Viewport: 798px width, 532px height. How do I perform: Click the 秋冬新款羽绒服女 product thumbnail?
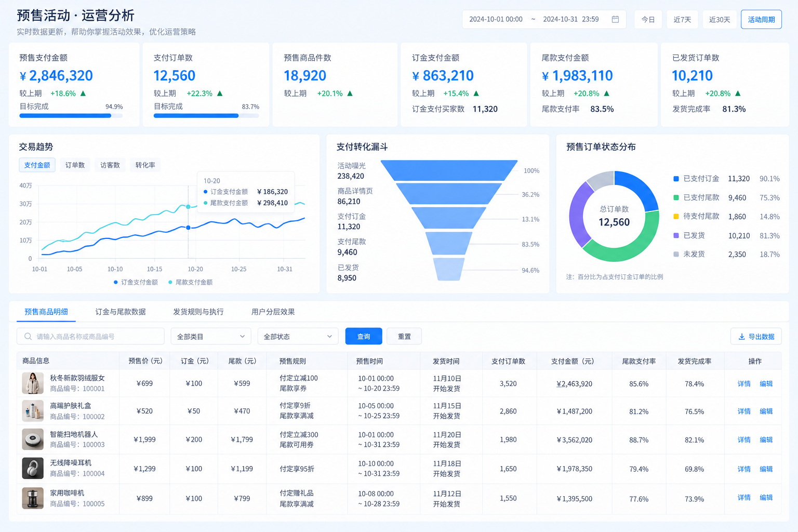(x=33, y=383)
